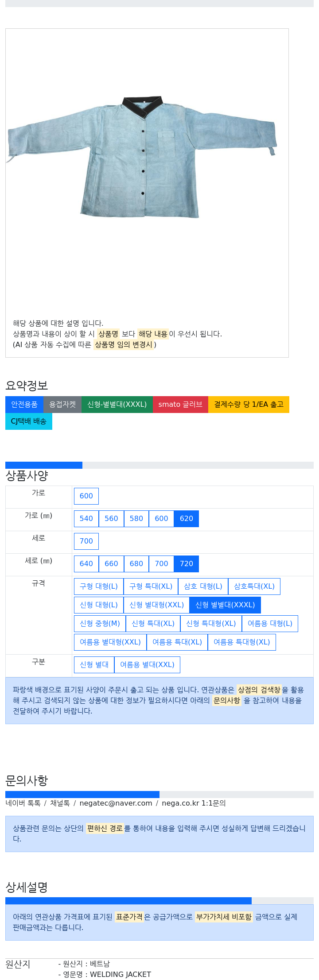Select 가로 (mm) option 620
Viewport: 319px width, 980px height.
tap(187, 519)
